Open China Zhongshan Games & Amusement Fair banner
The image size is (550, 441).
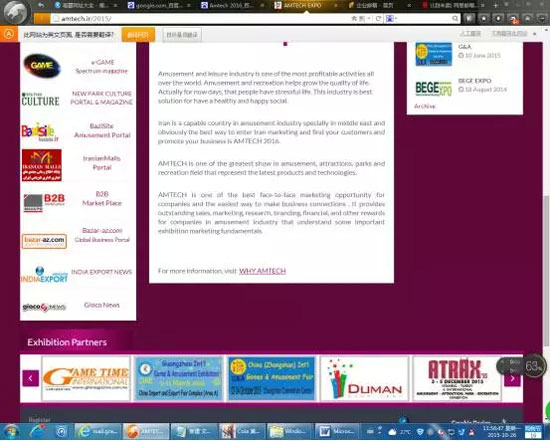point(271,378)
